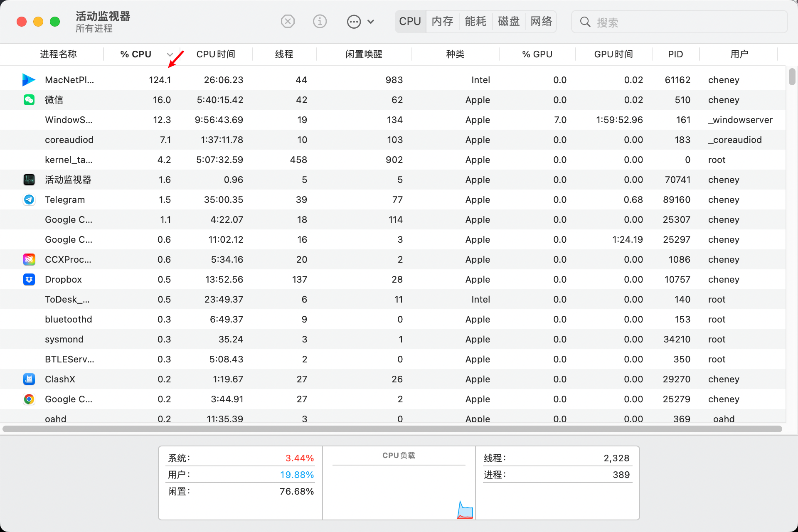Click the MacNetPl... blue arrow icon
Screen dimensions: 798x532
coord(29,80)
